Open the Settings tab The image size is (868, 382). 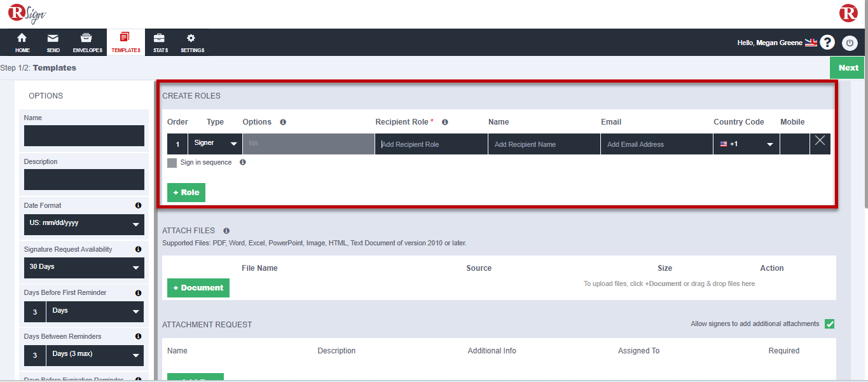pos(192,43)
